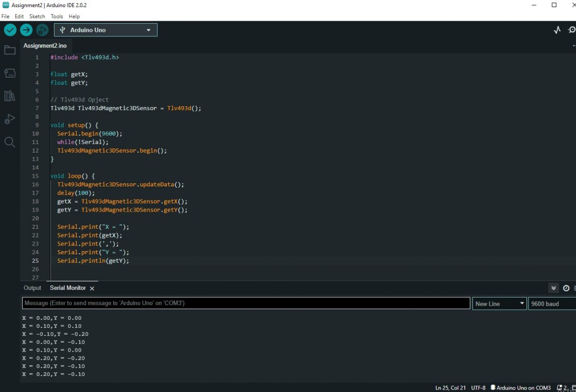
Task: Open notifications from the status bar bell
Action: [560, 387]
